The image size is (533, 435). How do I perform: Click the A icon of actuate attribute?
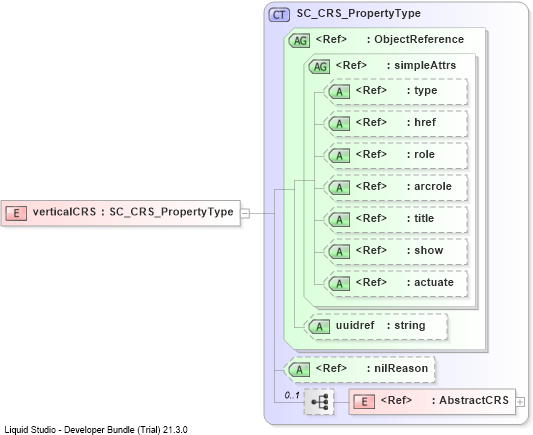[x=339, y=283]
